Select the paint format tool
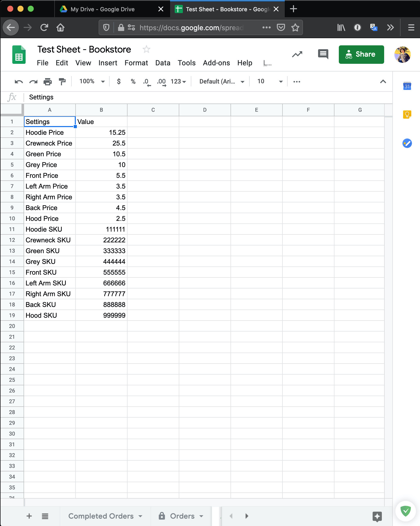The width and height of the screenshot is (420, 526). (x=62, y=82)
